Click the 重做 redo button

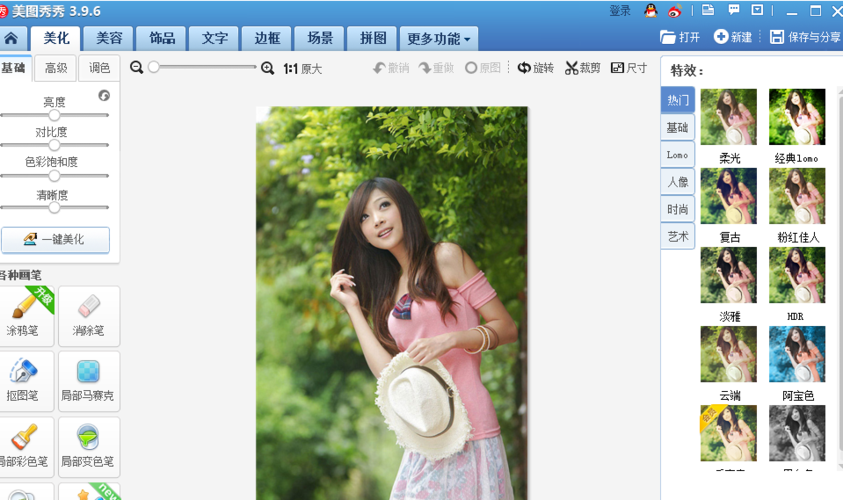click(437, 68)
